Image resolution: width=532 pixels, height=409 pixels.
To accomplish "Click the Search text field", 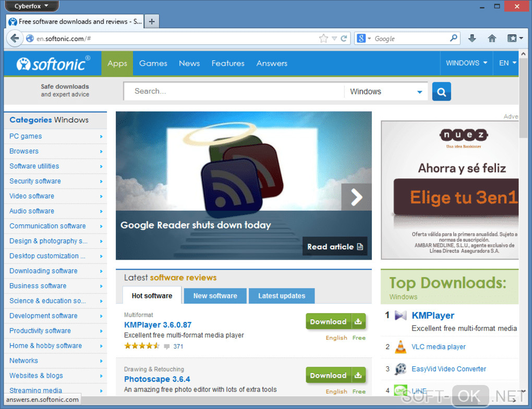I will [x=234, y=91].
